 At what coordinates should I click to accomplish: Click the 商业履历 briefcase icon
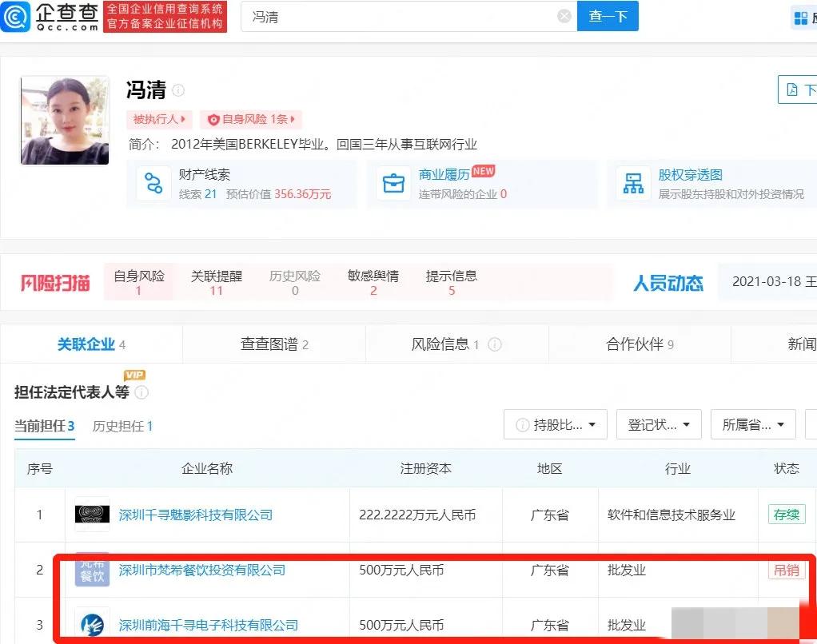coord(393,183)
